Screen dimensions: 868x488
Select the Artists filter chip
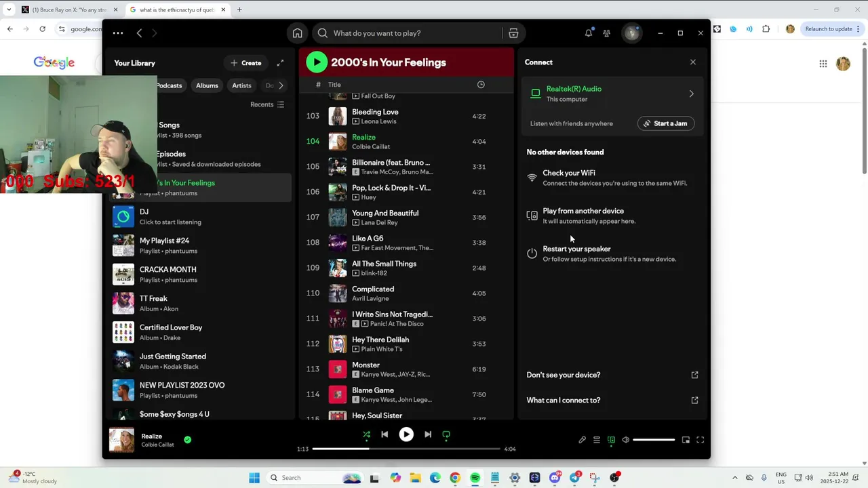(241, 85)
